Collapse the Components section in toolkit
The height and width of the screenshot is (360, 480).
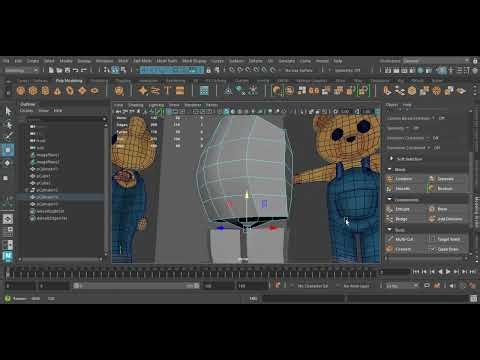(x=389, y=200)
